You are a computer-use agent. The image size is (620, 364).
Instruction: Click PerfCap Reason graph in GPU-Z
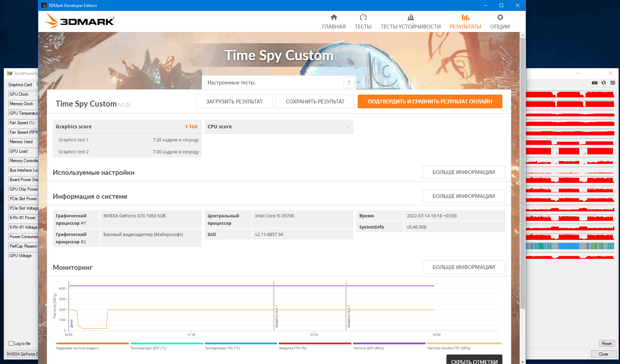click(570, 246)
